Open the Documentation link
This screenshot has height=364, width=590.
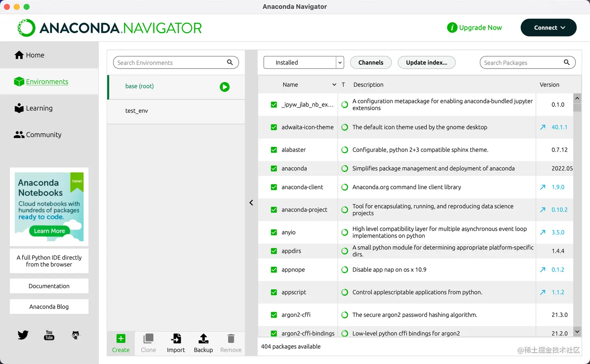49,286
